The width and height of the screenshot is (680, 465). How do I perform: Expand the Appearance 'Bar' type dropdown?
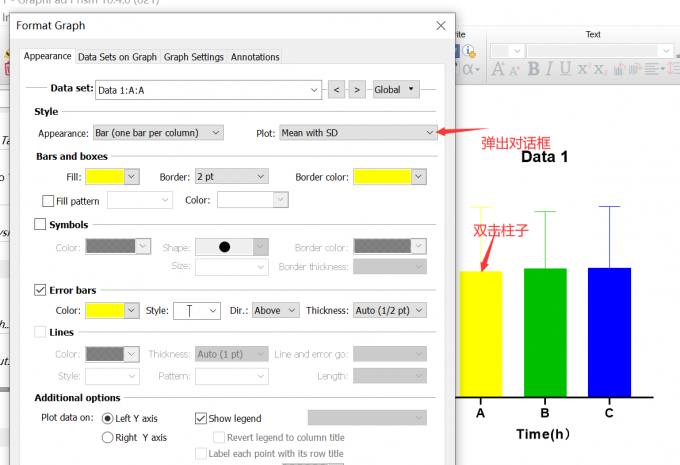pyautogui.click(x=158, y=132)
